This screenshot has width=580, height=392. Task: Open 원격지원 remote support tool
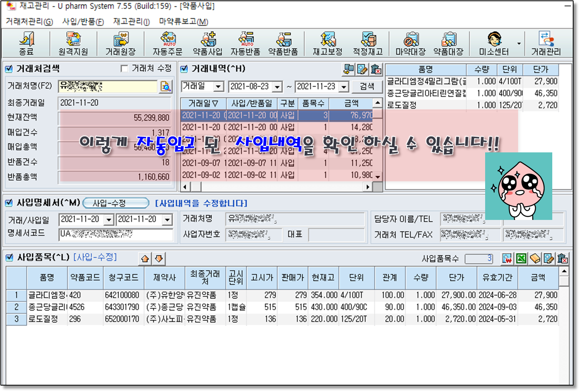[73, 43]
